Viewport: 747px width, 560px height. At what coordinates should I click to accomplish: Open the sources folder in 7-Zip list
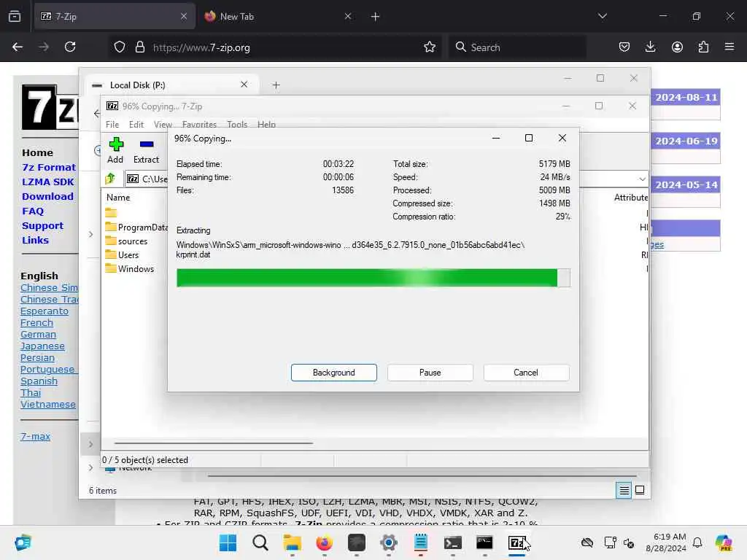pyautogui.click(x=126, y=241)
